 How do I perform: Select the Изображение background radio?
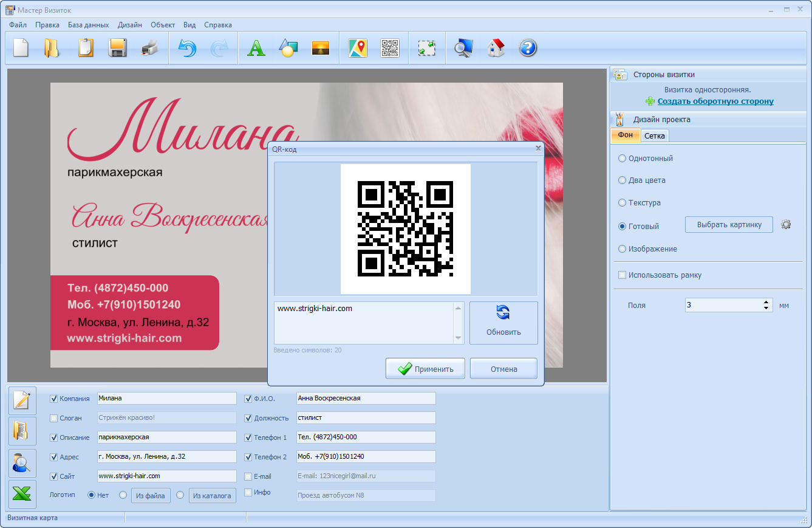tap(622, 249)
